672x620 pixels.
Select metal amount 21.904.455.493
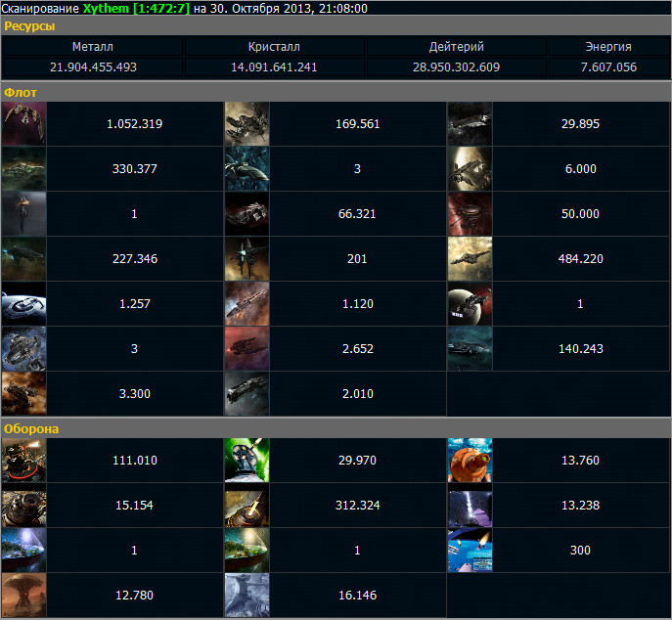(x=93, y=67)
